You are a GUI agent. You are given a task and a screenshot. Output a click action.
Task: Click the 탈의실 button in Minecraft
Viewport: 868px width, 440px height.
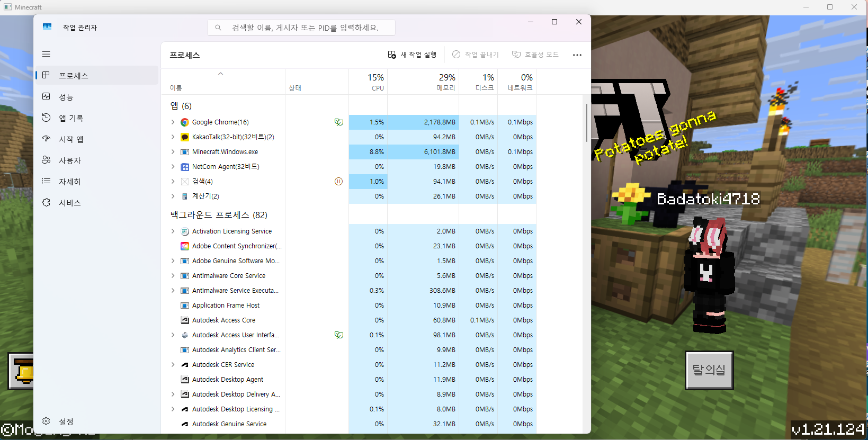pos(709,370)
